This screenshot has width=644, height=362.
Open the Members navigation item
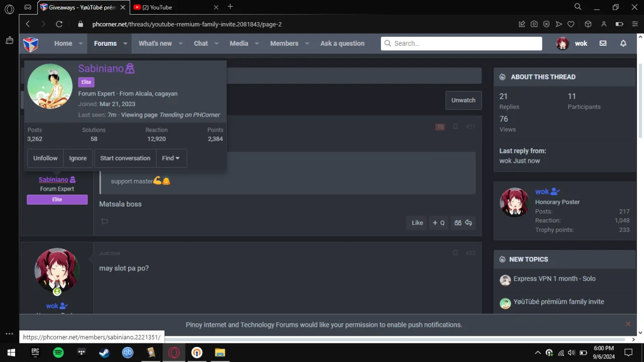[284, 44]
